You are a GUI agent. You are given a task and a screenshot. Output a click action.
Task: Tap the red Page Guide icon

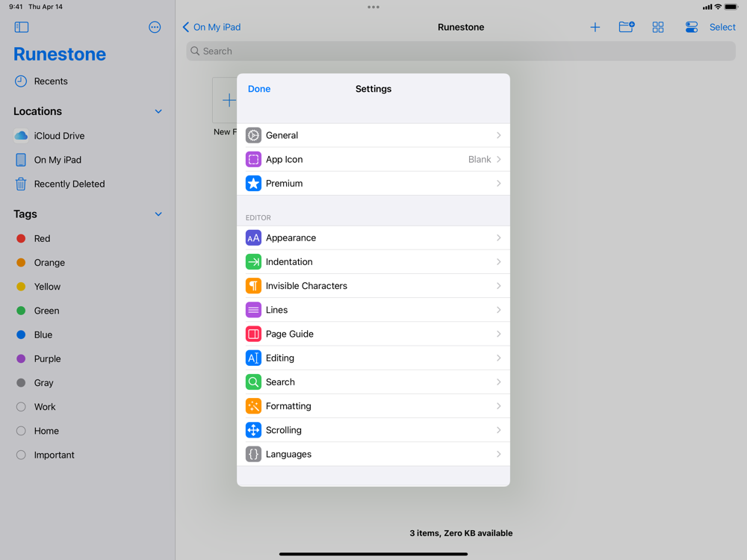tap(253, 334)
